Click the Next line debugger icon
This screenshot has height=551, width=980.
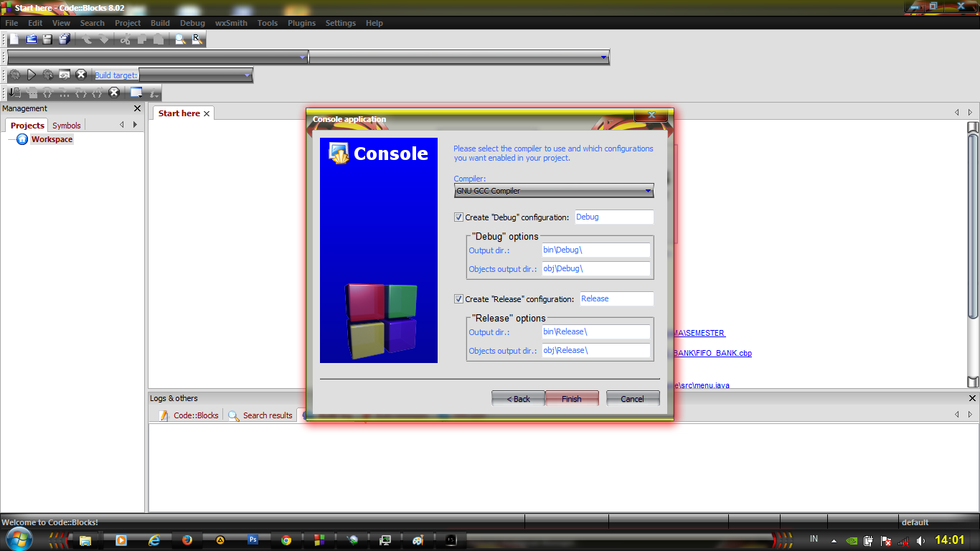pos(48,93)
